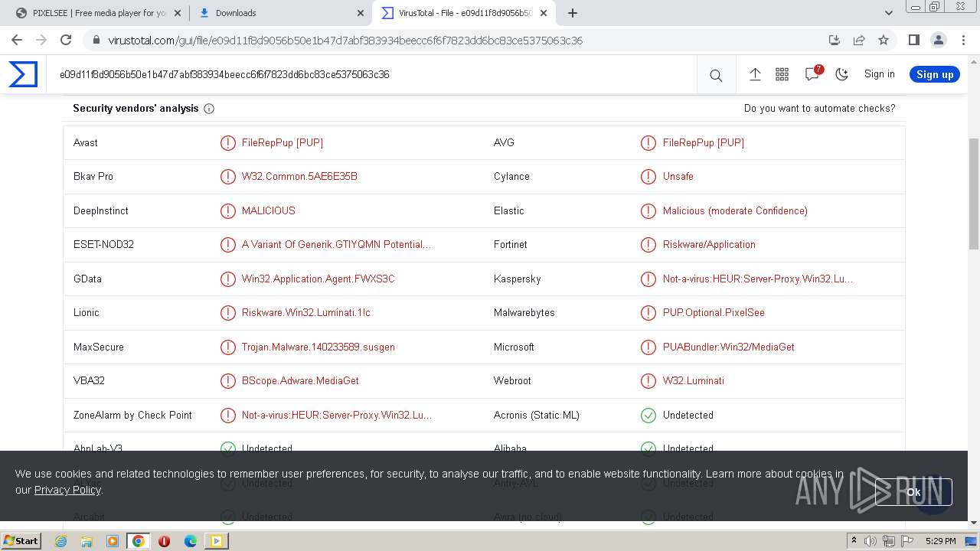980x551 pixels.
Task: Click MALICIOUS result for DeepInstinct
Action: pyautogui.click(x=268, y=211)
